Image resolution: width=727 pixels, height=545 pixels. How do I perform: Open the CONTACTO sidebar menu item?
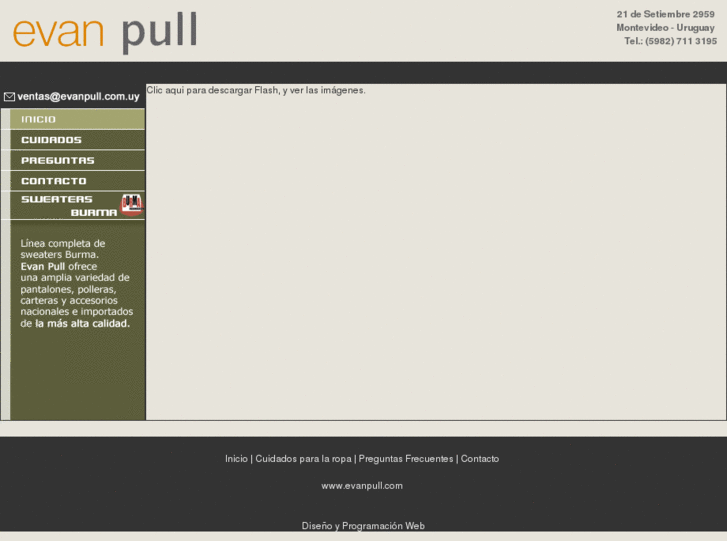tap(77, 181)
